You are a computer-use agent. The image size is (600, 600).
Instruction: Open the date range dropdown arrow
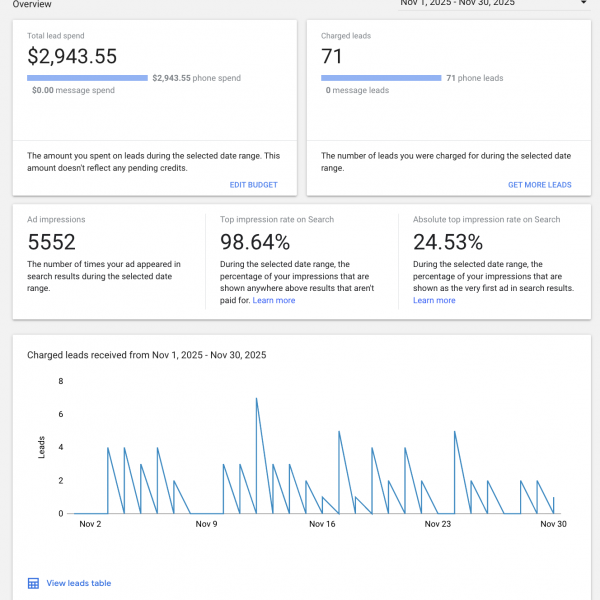583,3
